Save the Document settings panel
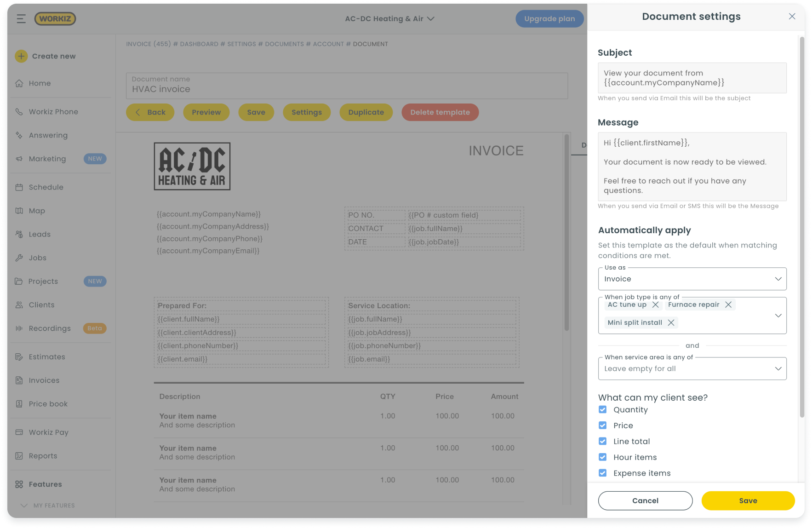The image size is (812, 529). point(748,500)
